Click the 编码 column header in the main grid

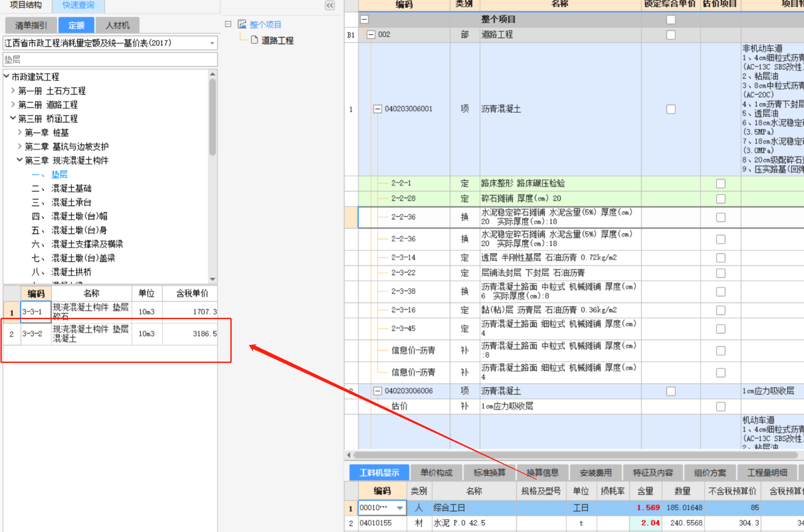tap(404, 5)
